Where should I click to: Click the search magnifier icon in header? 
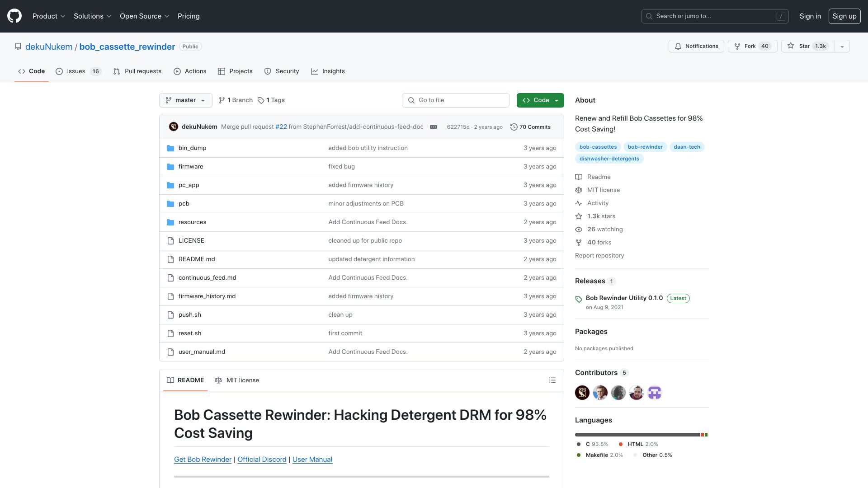[649, 16]
